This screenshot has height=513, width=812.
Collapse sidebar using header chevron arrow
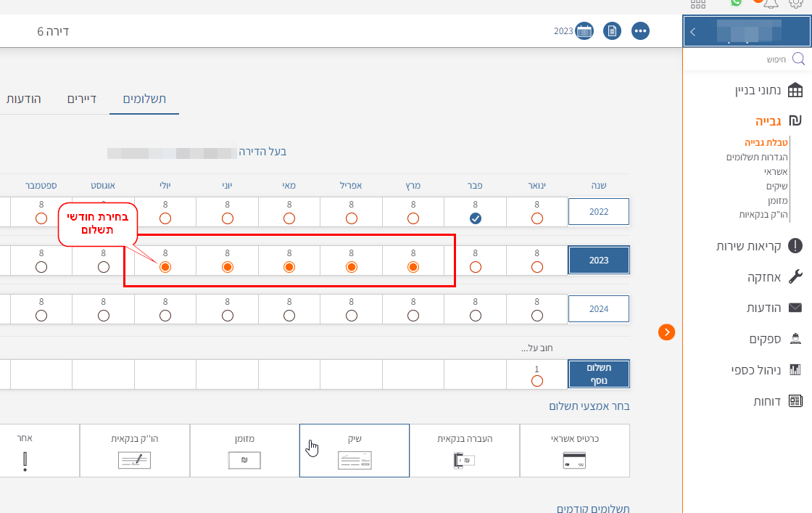(693, 32)
